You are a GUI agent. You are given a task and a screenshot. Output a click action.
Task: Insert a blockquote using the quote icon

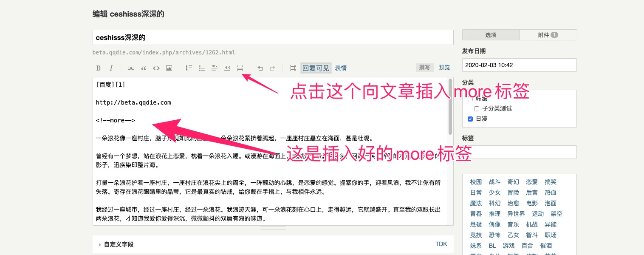pos(143,68)
